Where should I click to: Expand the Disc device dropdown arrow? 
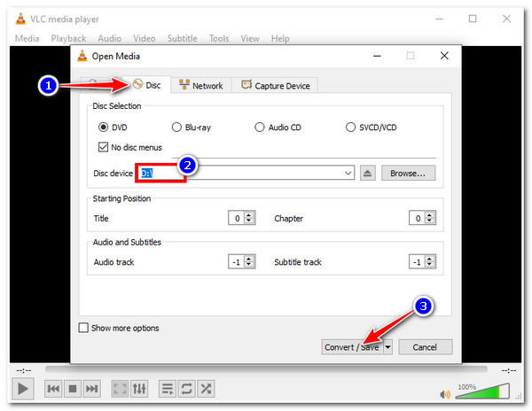click(x=348, y=173)
